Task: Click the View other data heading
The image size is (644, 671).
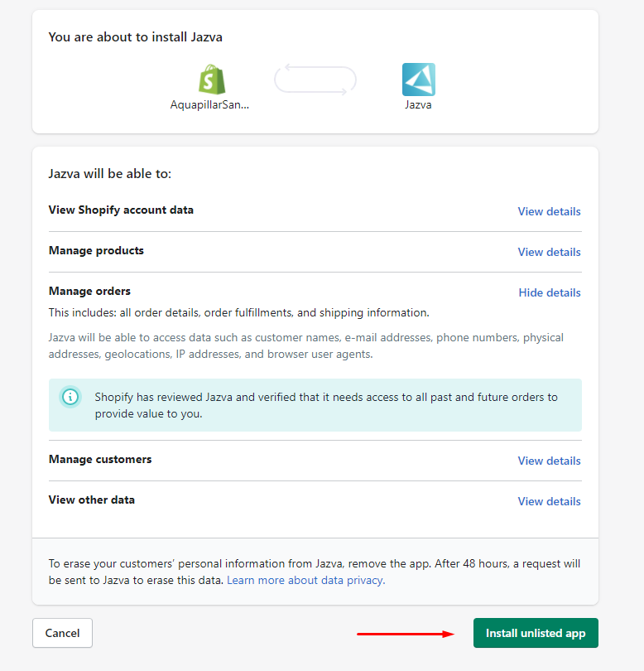Action: pyautogui.click(x=92, y=500)
